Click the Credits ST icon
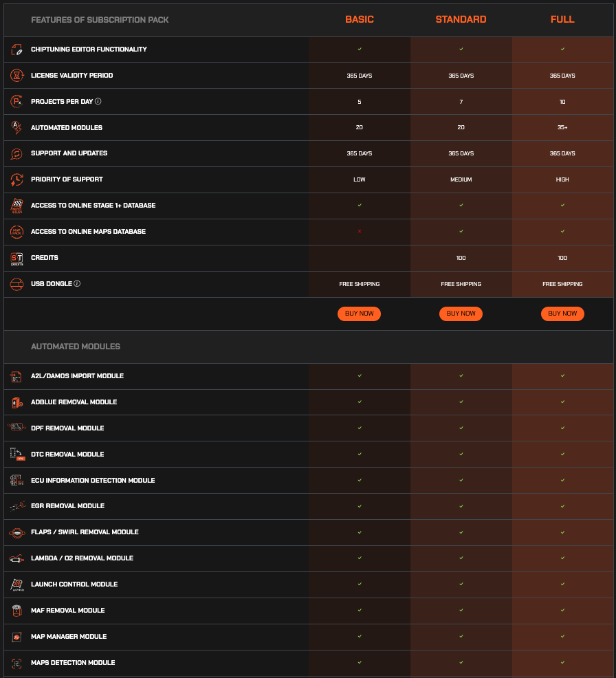 17,259
